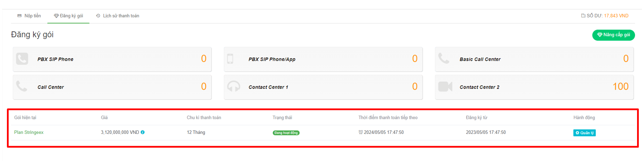
Task: Click the Gói hiện tại column header
Action: 25,118
